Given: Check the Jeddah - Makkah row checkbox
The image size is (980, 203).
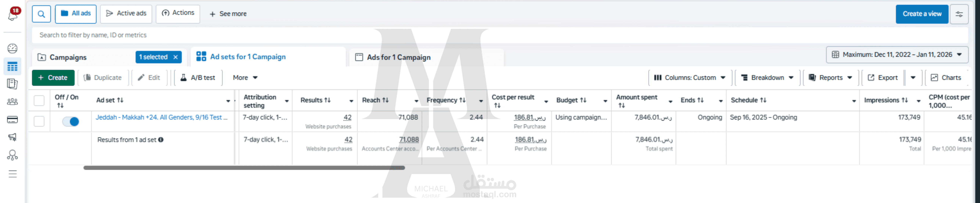Looking at the screenshot, I should point(39,122).
